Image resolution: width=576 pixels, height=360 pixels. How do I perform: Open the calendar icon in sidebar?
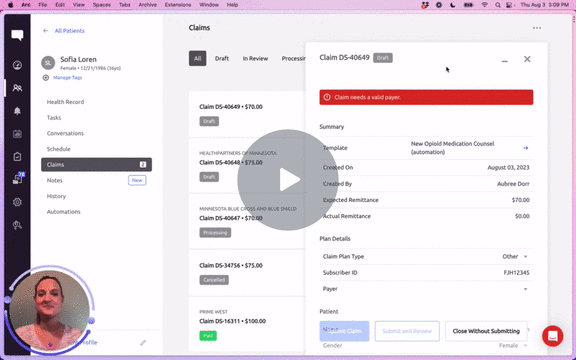tap(17, 134)
